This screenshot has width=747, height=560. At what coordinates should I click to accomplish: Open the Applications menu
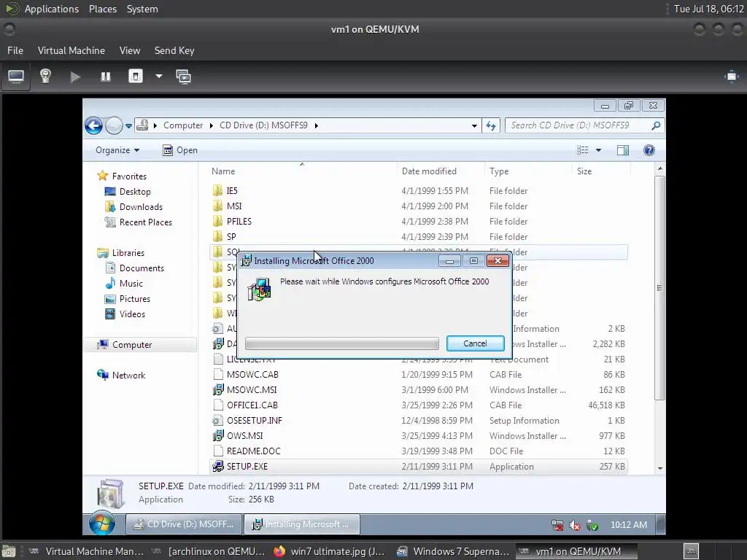point(52,9)
